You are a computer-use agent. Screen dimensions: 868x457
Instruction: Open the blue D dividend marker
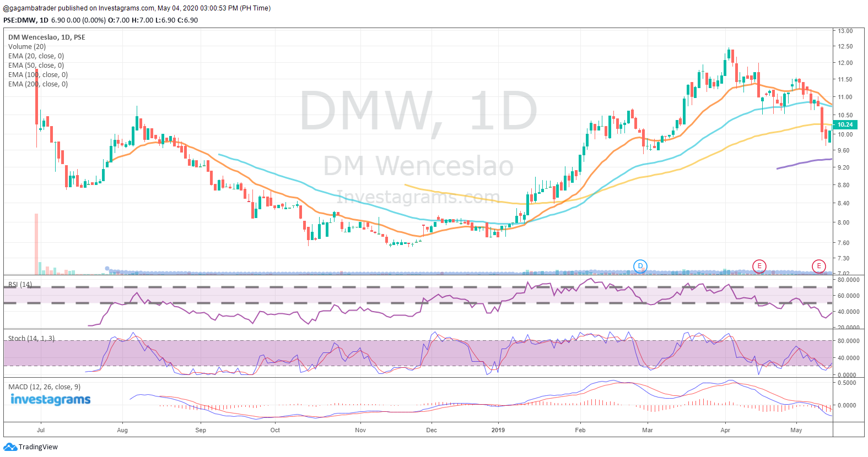[640, 266]
